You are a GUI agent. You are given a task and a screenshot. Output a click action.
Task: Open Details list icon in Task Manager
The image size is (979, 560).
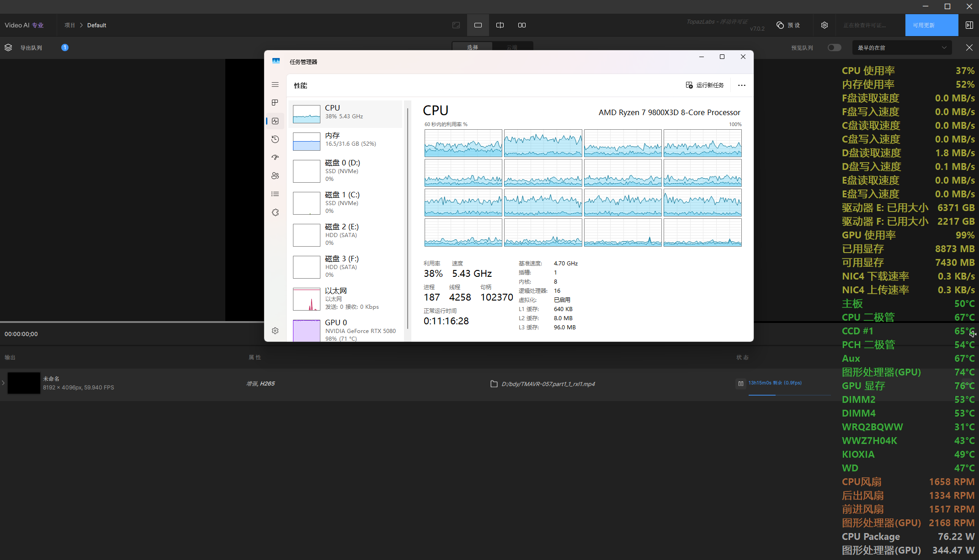pyautogui.click(x=275, y=194)
